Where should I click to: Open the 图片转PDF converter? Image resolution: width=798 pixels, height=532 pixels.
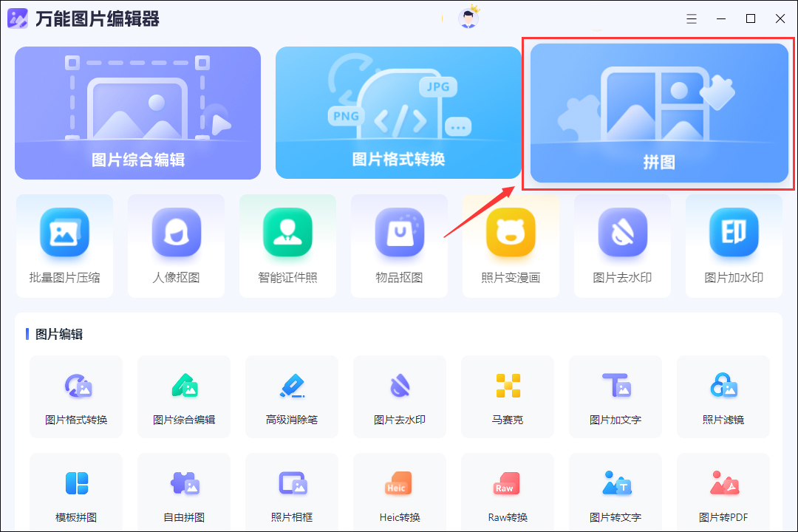tap(723, 491)
